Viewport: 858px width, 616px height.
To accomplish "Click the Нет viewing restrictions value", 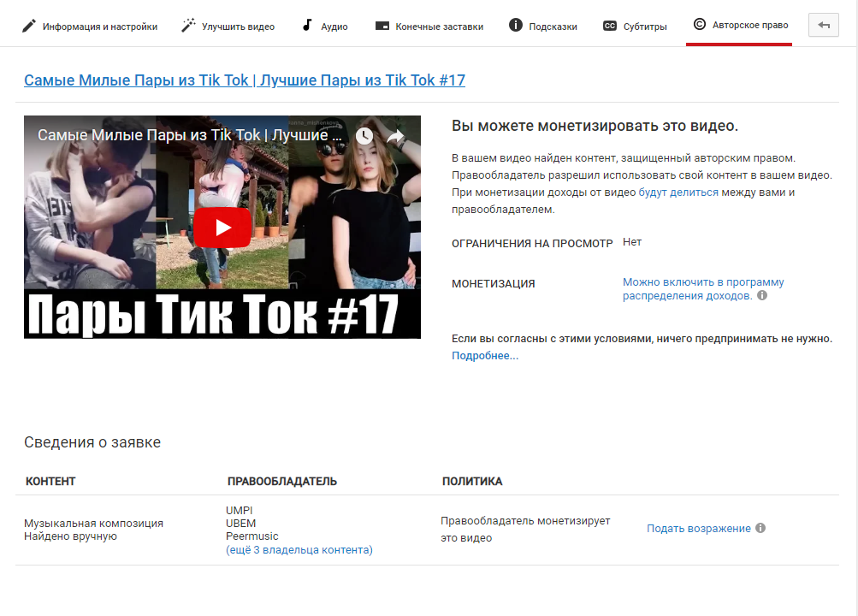I will click(x=632, y=242).
